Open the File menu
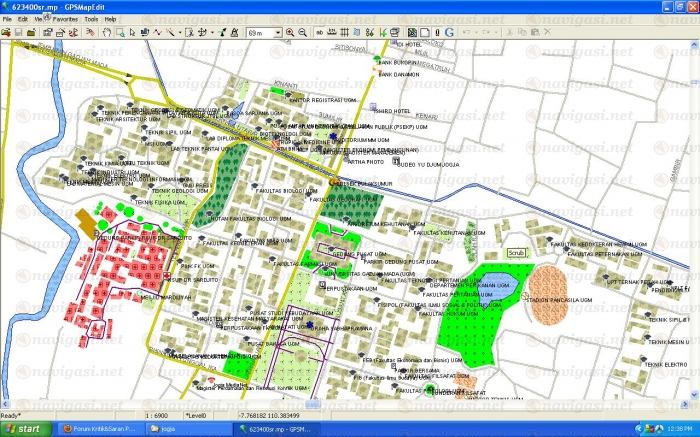Viewport: 700px width, 437px height. pos(8,19)
